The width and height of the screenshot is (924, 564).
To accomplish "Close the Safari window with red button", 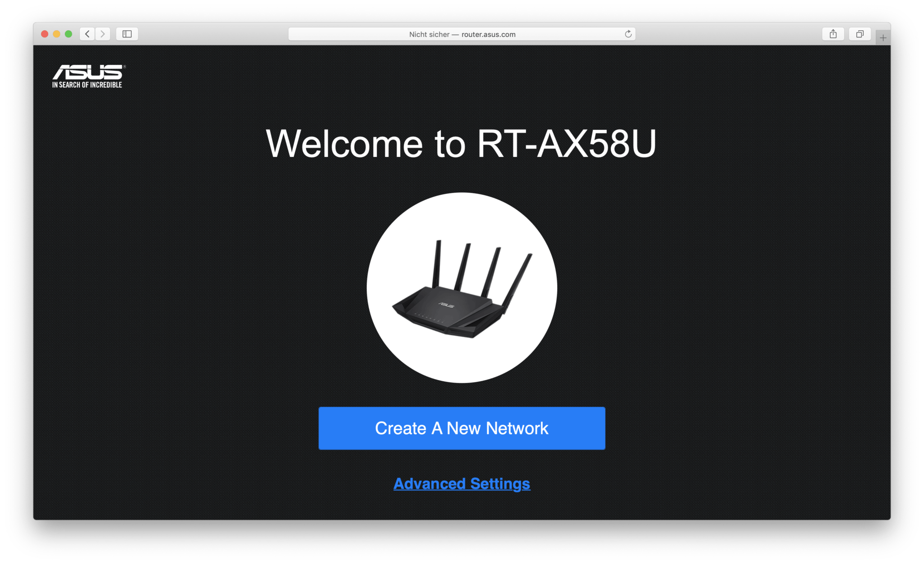I will point(45,34).
